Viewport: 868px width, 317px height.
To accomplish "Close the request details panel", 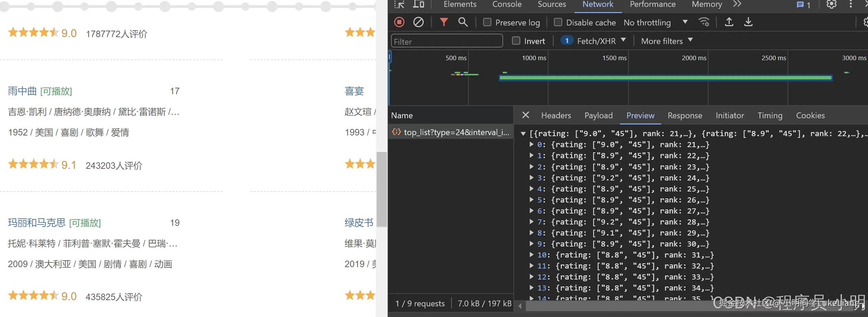I will point(525,115).
